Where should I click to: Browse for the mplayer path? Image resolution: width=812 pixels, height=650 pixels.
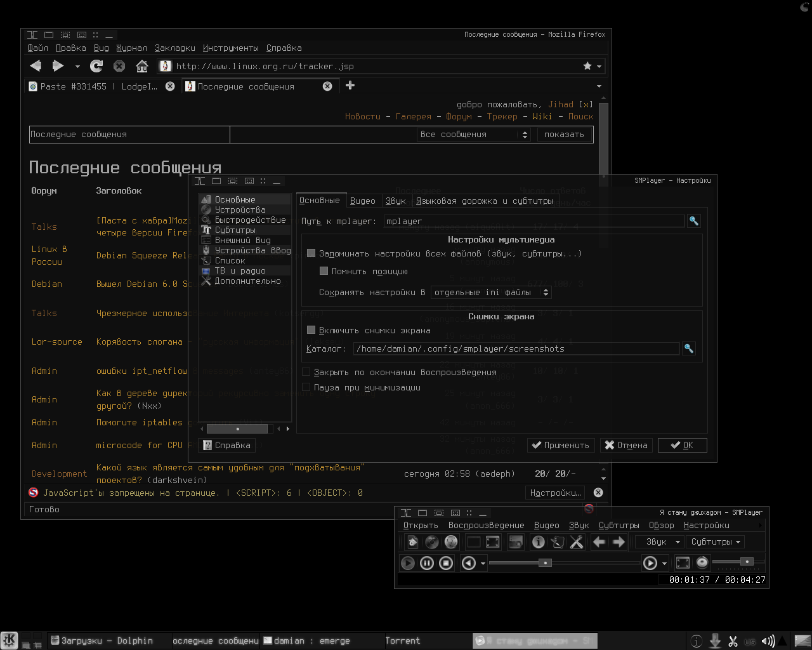coord(693,221)
